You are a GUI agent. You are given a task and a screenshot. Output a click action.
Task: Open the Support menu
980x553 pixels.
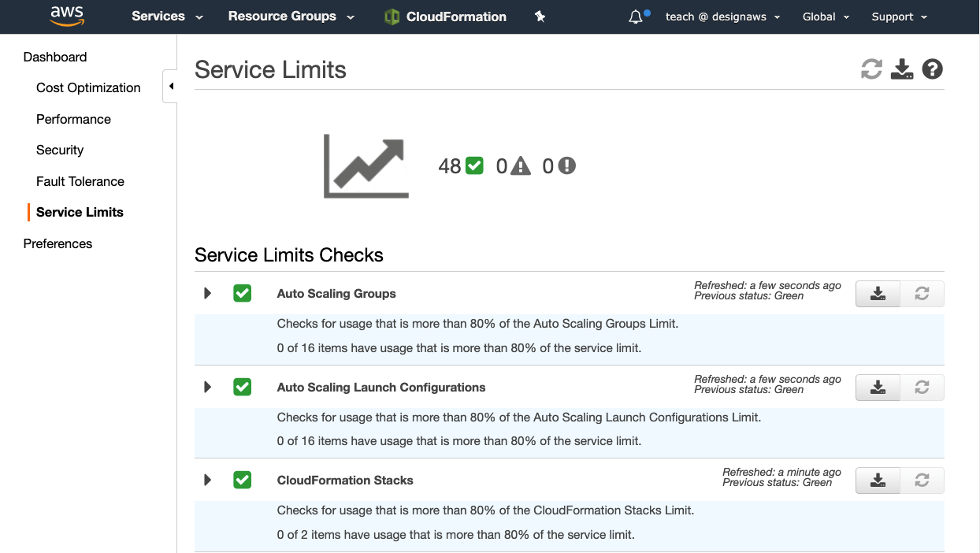pyautogui.click(x=897, y=16)
